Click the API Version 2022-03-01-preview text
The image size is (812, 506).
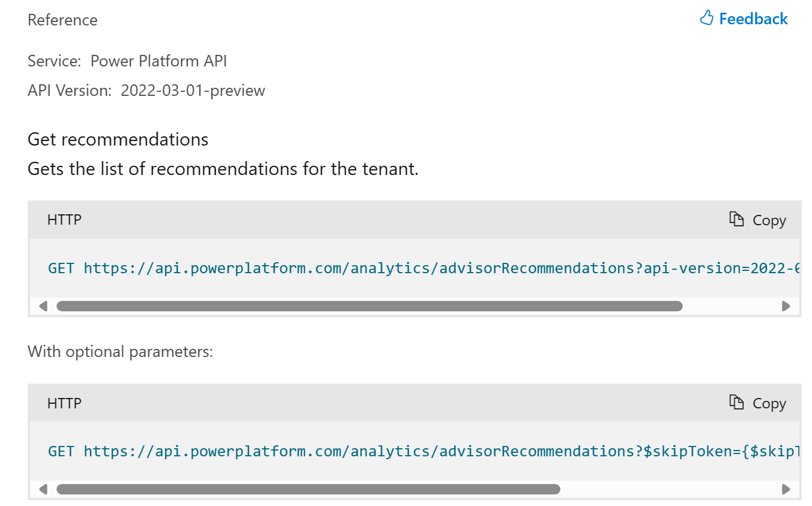[x=192, y=90]
